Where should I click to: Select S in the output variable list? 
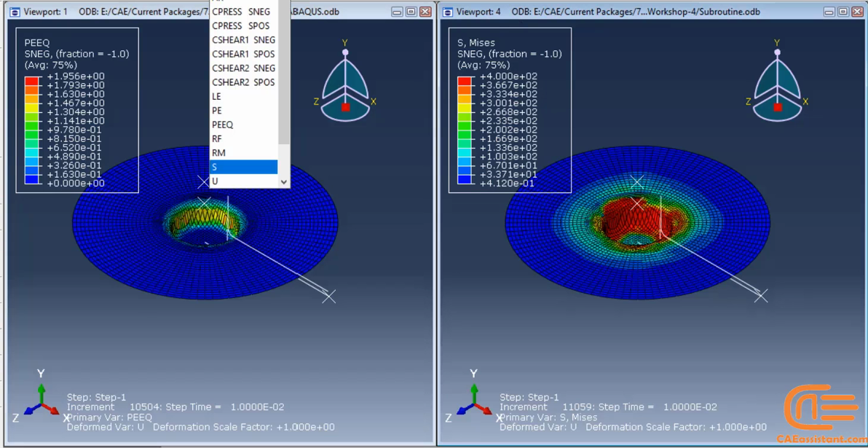tap(243, 167)
